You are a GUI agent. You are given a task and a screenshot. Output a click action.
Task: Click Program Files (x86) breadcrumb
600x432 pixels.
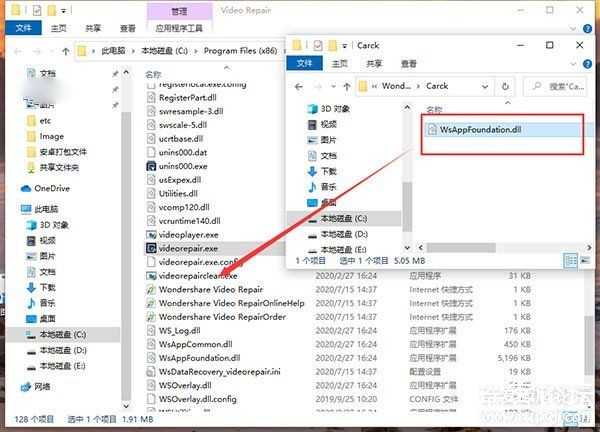coord(240,51)
